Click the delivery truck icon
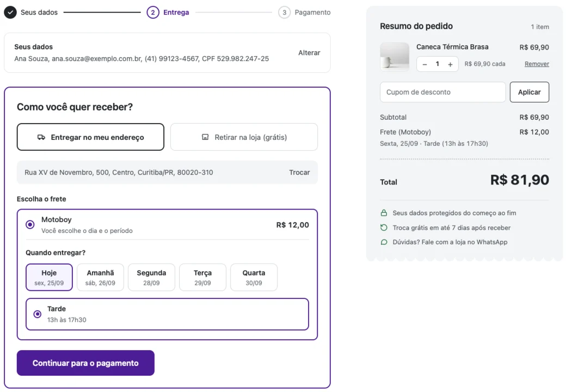The height and width of the screenshot is (392, 566). 41,137
